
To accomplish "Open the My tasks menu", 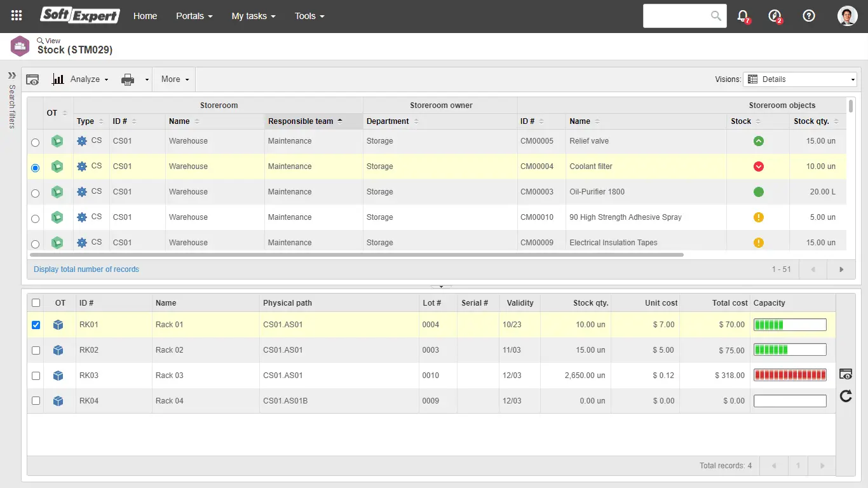I will (x=253, y=16).
